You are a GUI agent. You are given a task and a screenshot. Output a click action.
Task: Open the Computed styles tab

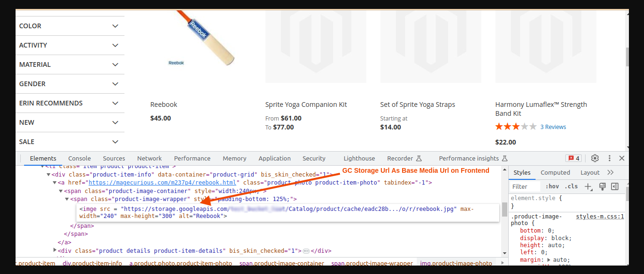(x=555, y=172)
